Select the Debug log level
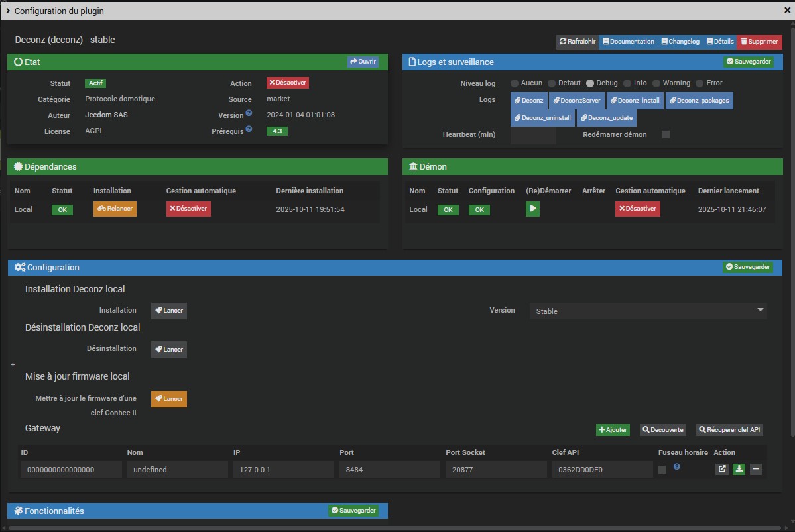 tap(590, 83)
